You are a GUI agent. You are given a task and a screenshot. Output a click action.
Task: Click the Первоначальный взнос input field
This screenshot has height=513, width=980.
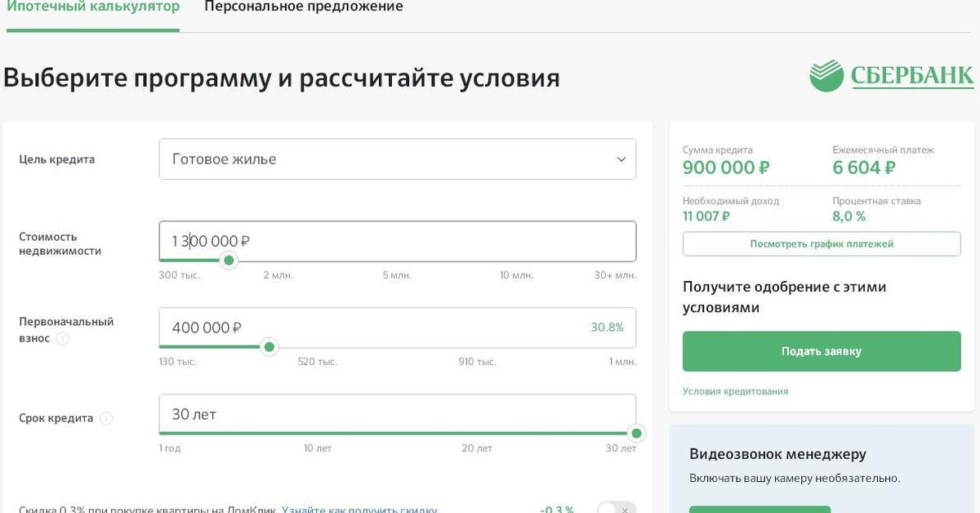pyautogui.click(x=397, y=328)
